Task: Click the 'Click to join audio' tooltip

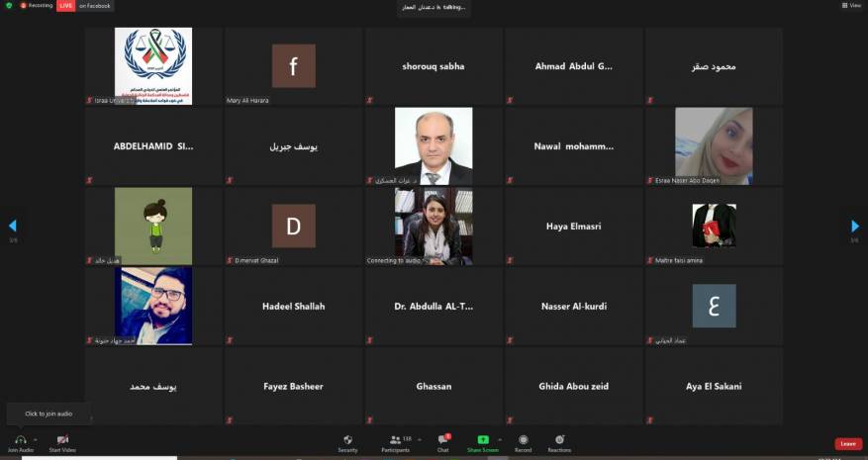Action: coord(48,414)
